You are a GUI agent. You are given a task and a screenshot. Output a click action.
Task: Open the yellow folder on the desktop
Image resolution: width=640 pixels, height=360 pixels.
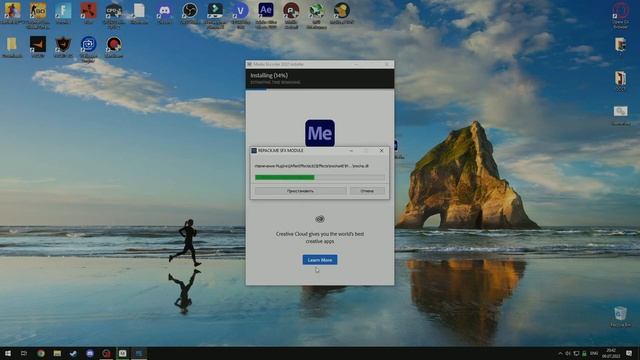point(12,44)
